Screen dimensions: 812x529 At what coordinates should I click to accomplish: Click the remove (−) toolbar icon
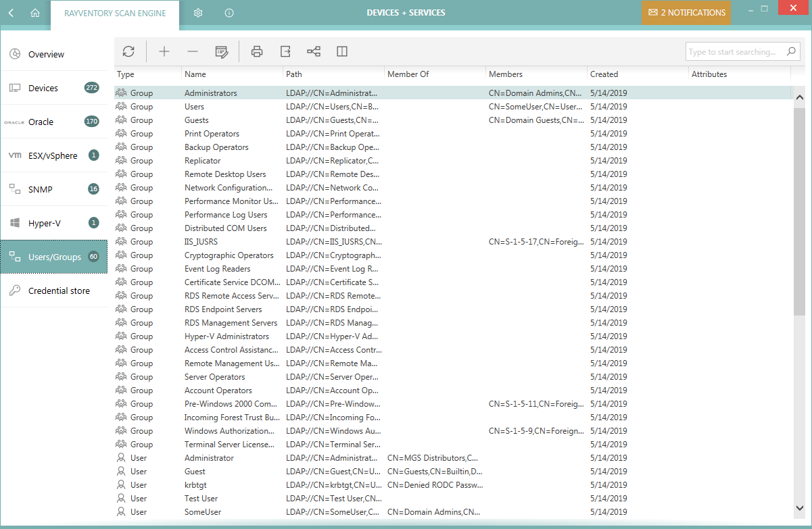coord(192,51)
